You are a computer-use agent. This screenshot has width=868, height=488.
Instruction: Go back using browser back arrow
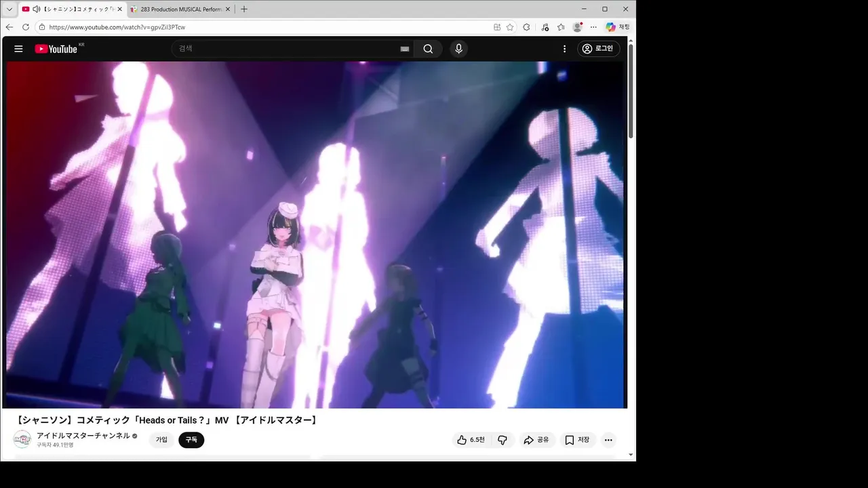pos(9,27)
